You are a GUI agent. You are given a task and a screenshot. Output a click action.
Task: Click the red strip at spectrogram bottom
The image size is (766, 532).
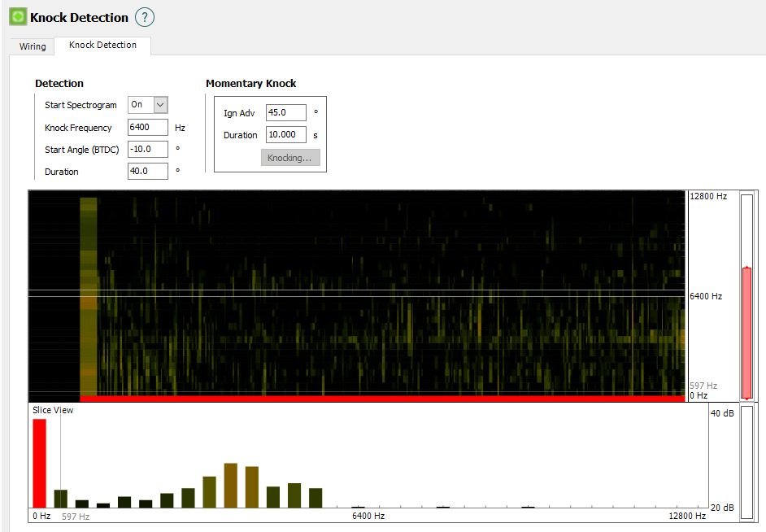tap(382, 399)
